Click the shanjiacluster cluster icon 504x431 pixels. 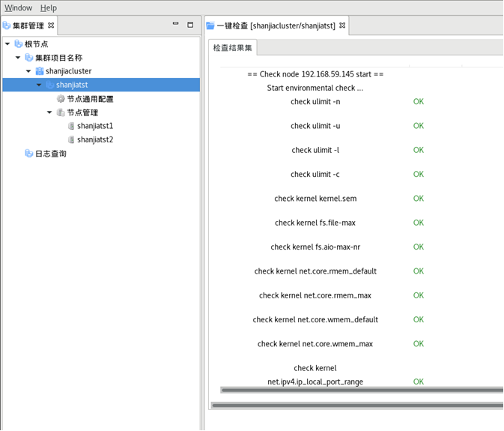40,71
